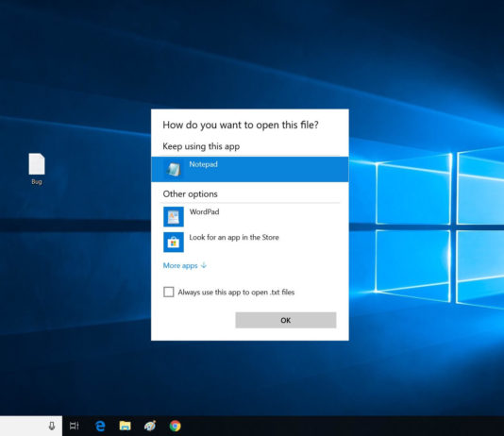Open Microsoft Edge from taskbar

click(100, 426)
